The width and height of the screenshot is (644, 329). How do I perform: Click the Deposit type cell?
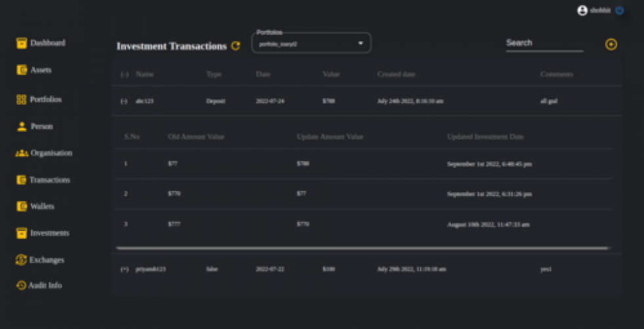click(x=216, y=101)
